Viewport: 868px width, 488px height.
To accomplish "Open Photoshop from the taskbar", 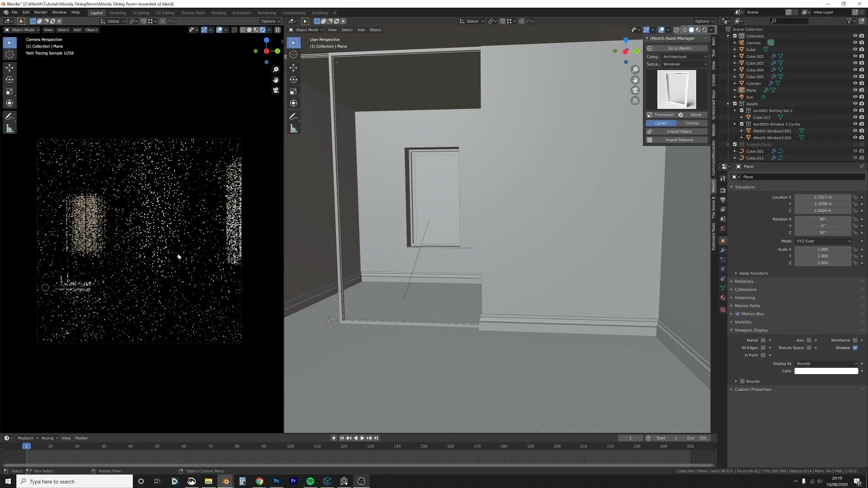I will [276, 481].
